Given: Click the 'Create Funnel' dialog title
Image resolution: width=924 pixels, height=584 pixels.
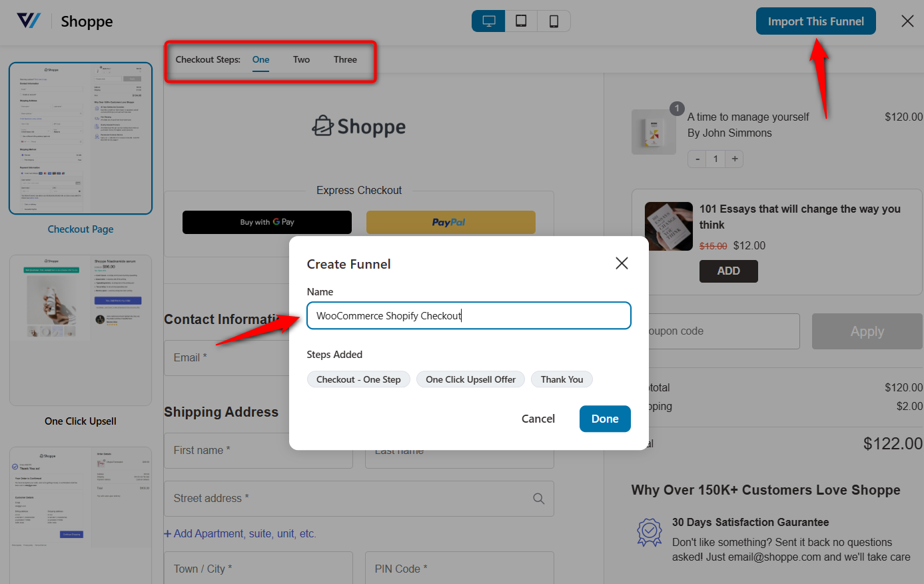Looking at the screenshot, I should click(x=348, y=264).
